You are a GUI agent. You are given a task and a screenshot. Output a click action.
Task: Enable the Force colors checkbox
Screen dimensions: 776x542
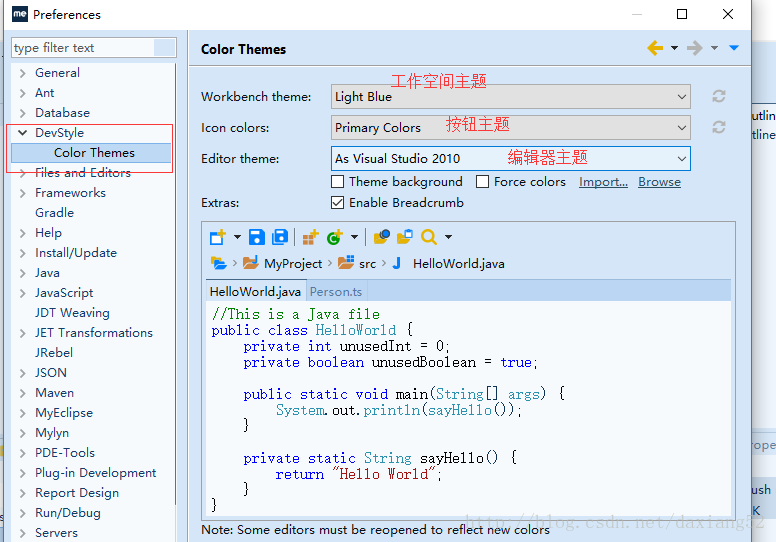(482, 182)
